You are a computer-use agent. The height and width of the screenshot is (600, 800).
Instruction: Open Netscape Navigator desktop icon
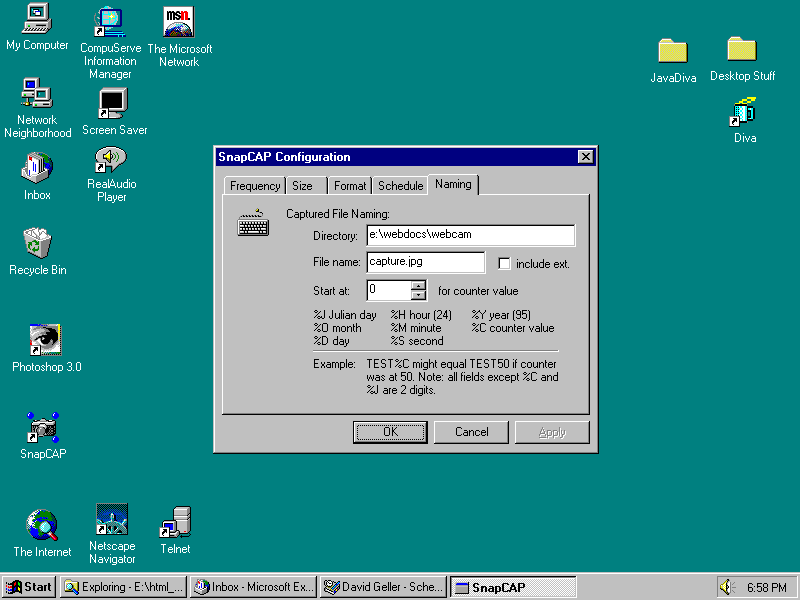click(x=111, y=521)
